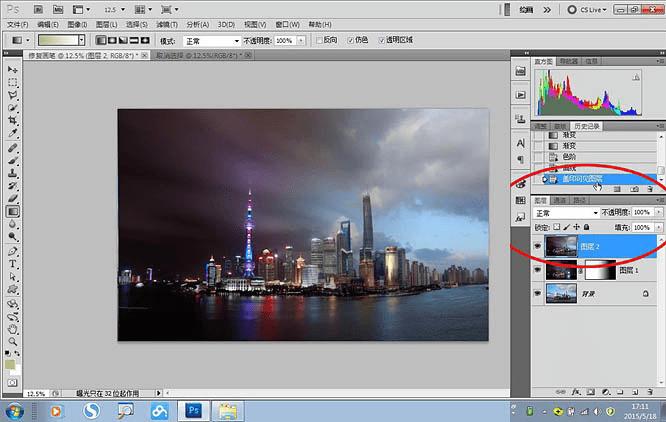Open gradient picker dropdown arrow
The height and width of the screenshot is (422, 666).
[x=82, y=40]
